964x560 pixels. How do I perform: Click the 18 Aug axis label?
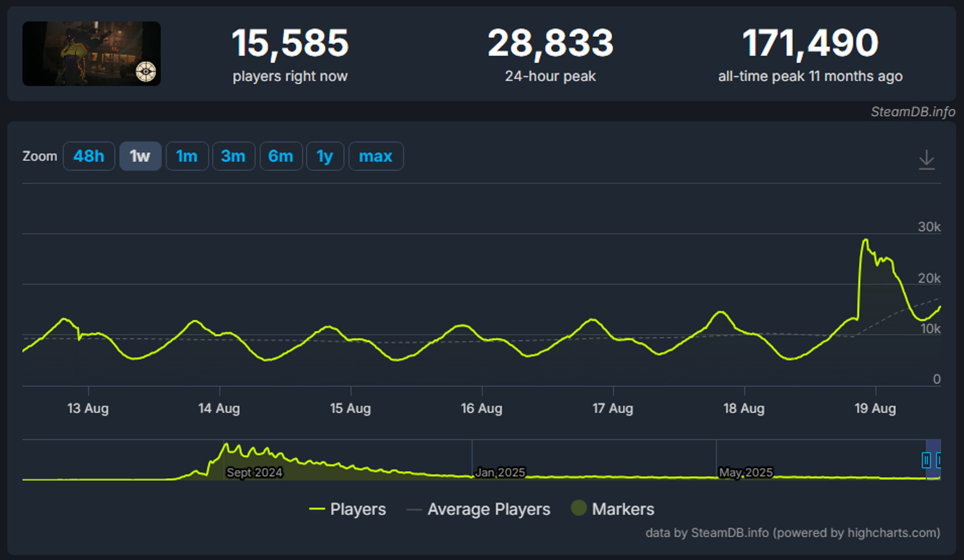click(x=744, y=408)
